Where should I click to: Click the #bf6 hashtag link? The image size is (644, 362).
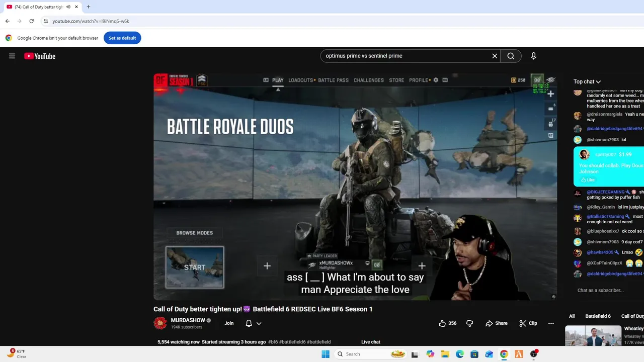click(x=273, y=342)
